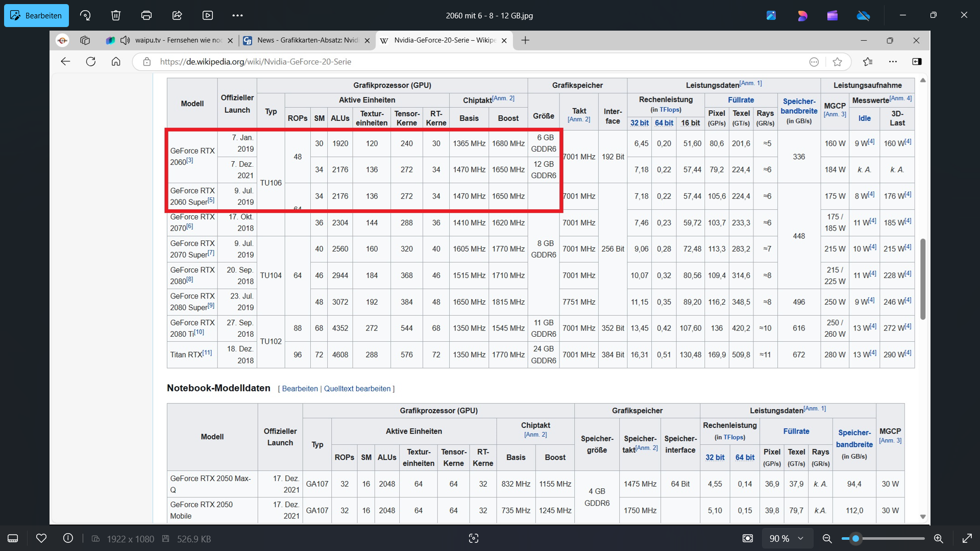This screenshot has width=980, height=551.
Task: Click the zoom in magnifier icon
Action: click(x=938, y=538)
